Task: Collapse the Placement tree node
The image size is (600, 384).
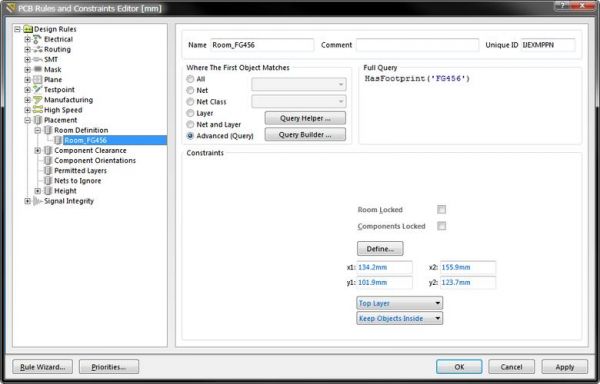Action: click(x=28, y=120)
